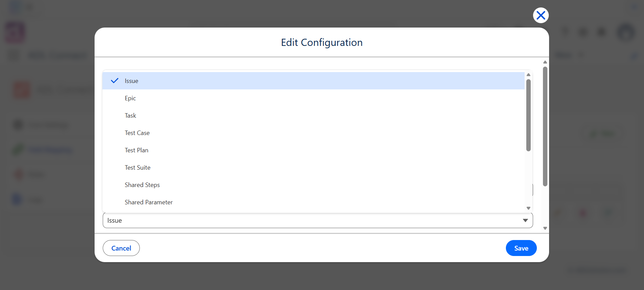The height and width of the screenshot is (290, 644).
Task: Select Test Suite in the list
Action: pyautogui.click(x=313, y=168)
